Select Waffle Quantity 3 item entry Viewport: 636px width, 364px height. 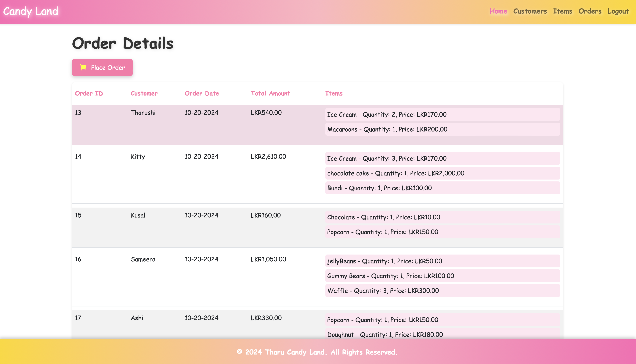[443, 291]
